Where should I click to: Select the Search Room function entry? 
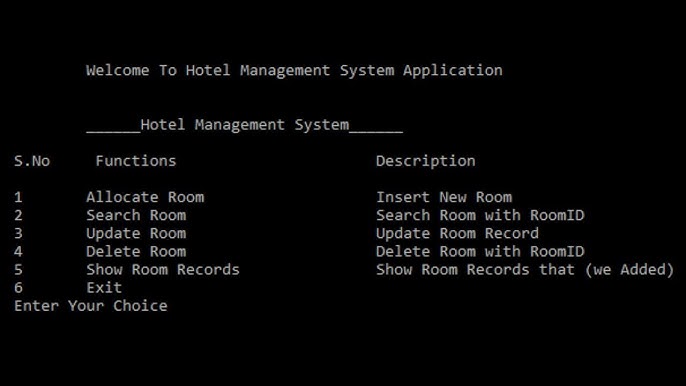click(x=136, y=215)
